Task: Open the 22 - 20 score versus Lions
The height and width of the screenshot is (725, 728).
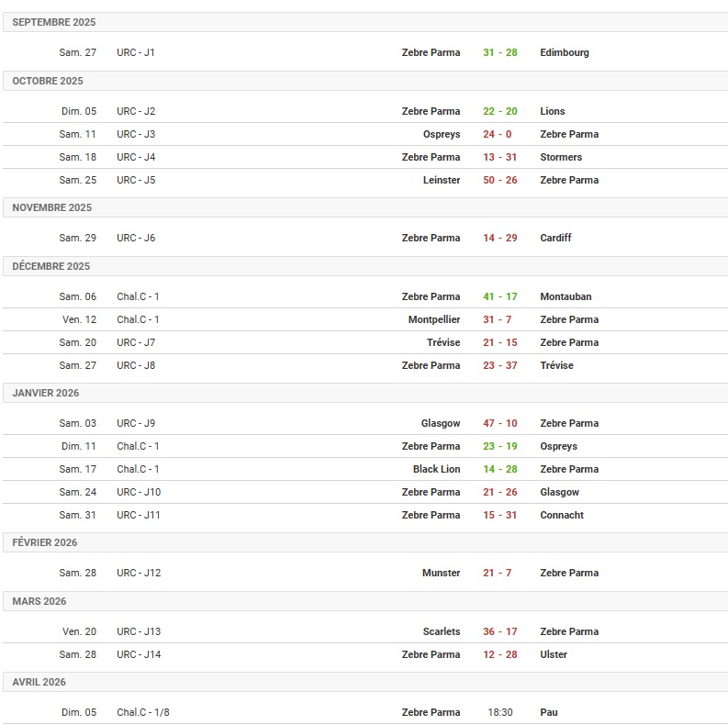Action: pyautogui.click(x=499, y=111)
